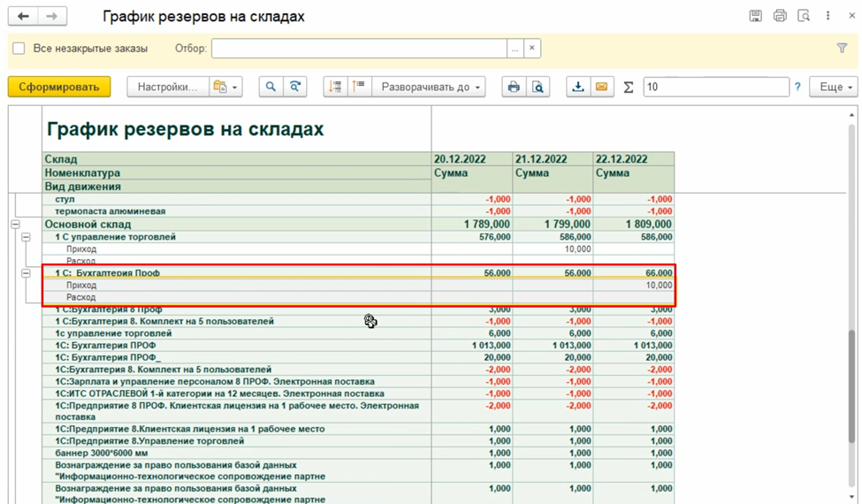Open the Отбор selection ellipsis button
Viewport: 862px width, 504px height.
[x=515, y=49]
